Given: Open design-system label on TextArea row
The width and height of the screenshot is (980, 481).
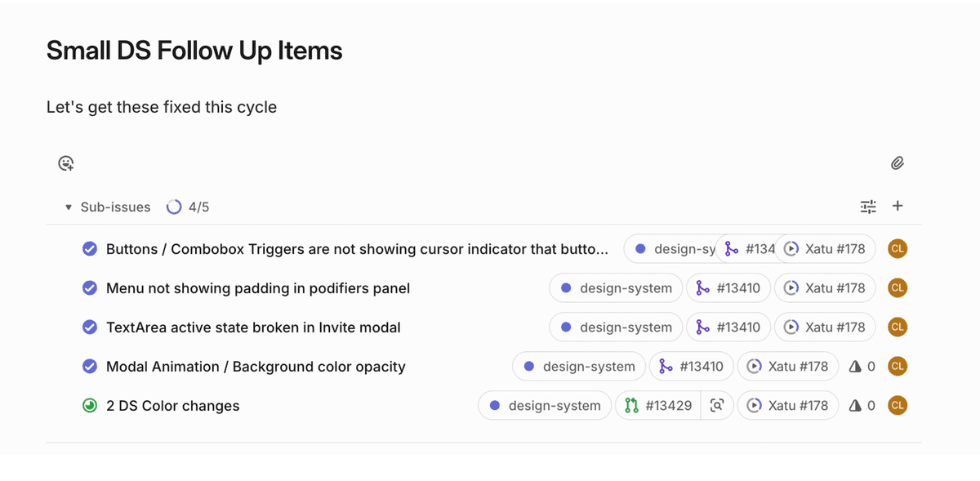Looking at the screenshot, I should tap(616, 327).
